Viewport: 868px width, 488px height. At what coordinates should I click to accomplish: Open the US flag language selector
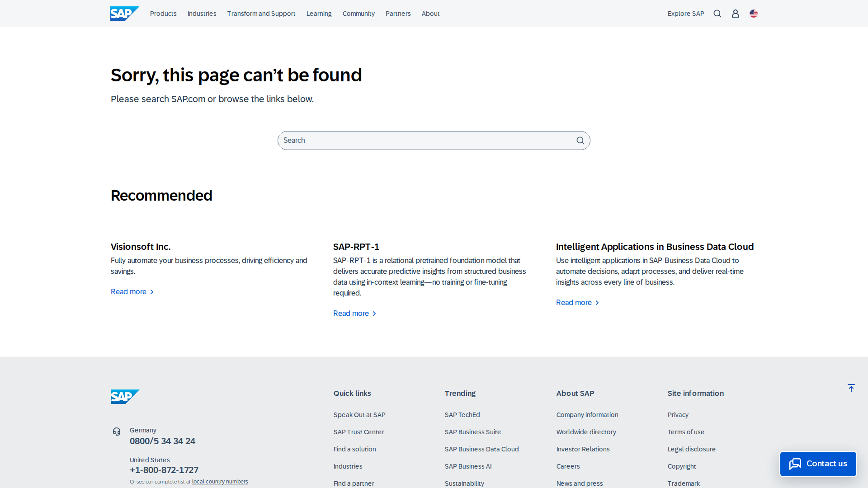pos(753,14)
